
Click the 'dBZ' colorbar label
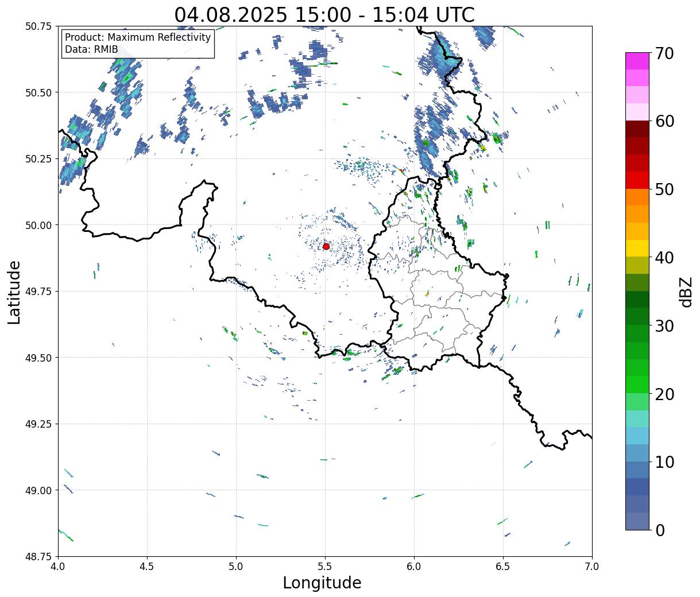pyautogui.click(x=686, y=292)
